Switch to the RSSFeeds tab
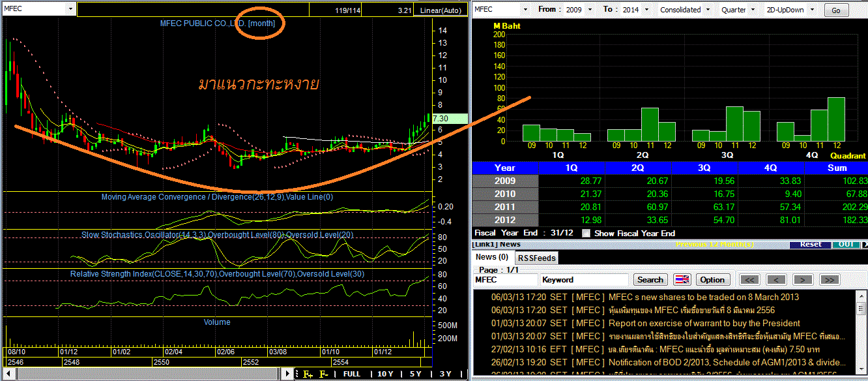 point(537,258)
